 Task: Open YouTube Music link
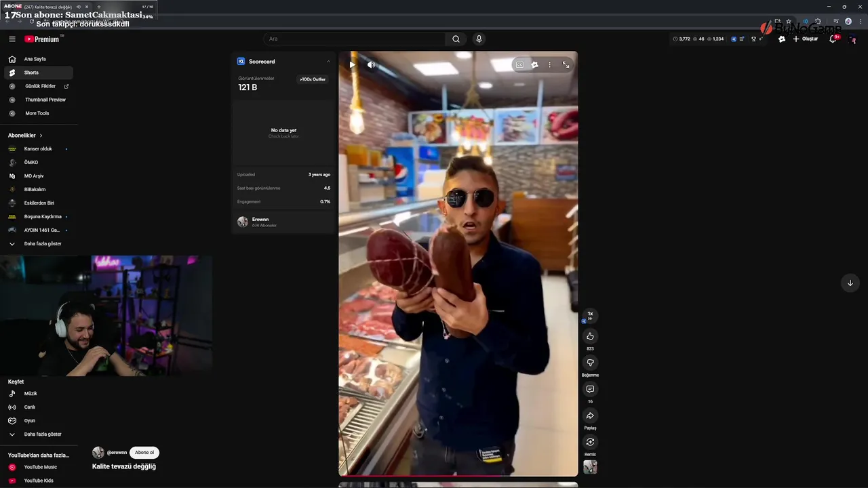39,467
